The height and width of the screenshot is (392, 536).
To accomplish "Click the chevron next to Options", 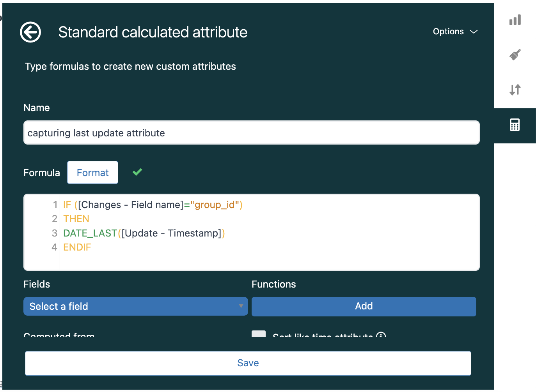I will [474, 32].
